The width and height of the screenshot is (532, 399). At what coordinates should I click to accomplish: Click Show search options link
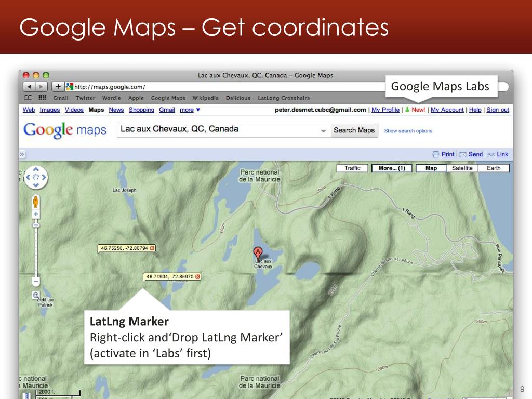(408, 130)
